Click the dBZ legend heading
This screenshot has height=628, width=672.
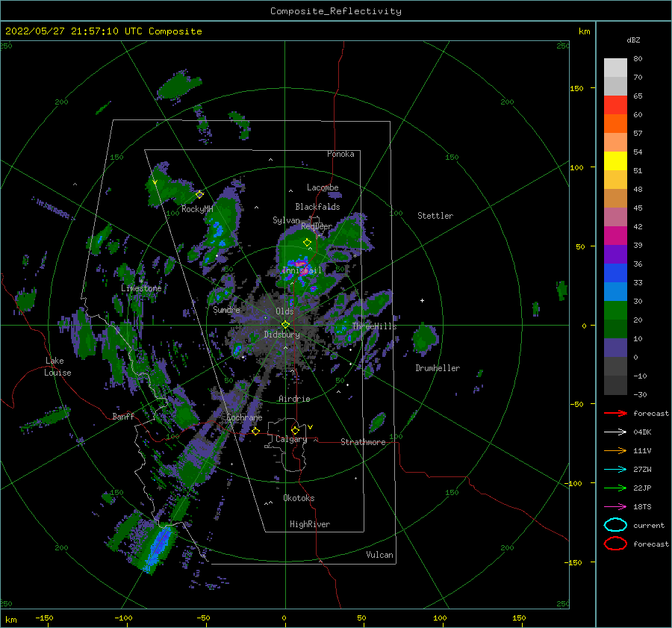(x=633, y=40)
